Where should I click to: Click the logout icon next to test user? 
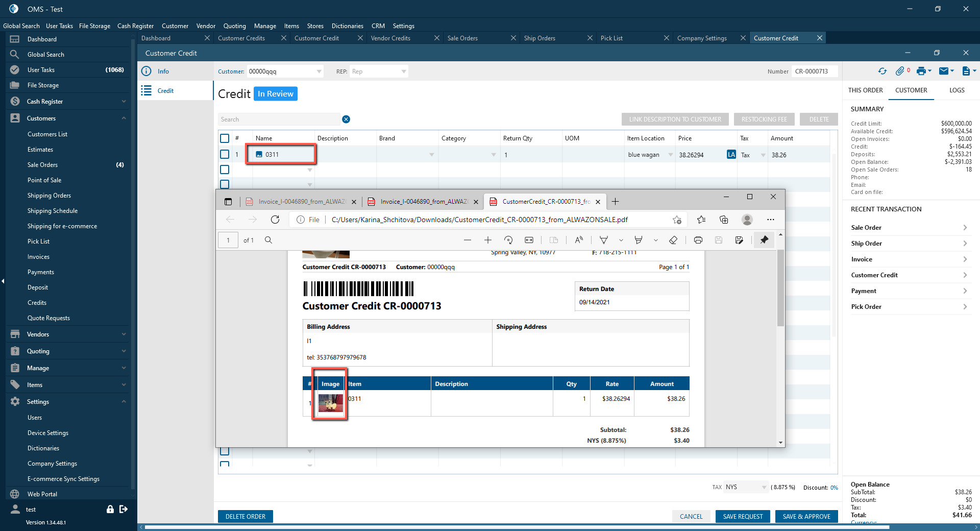124,509
